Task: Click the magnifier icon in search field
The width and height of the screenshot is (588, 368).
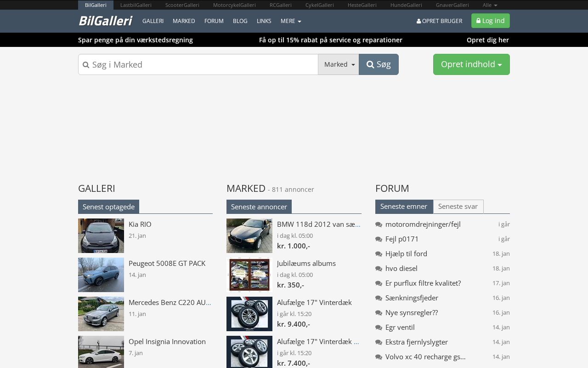Action: [86, 65]
